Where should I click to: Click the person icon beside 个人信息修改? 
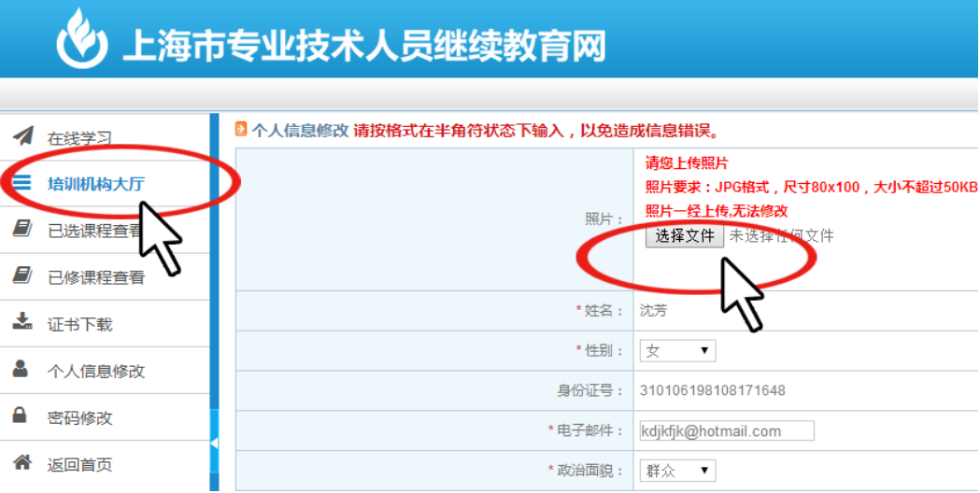click(x=21, y=369)
